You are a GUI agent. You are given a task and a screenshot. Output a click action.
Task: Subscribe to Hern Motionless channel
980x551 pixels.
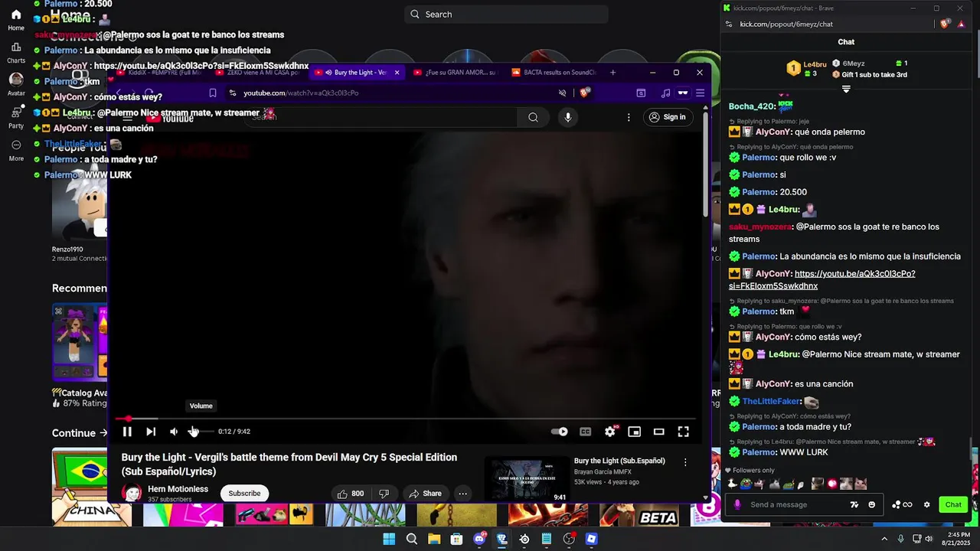click(x=244, y=494)
